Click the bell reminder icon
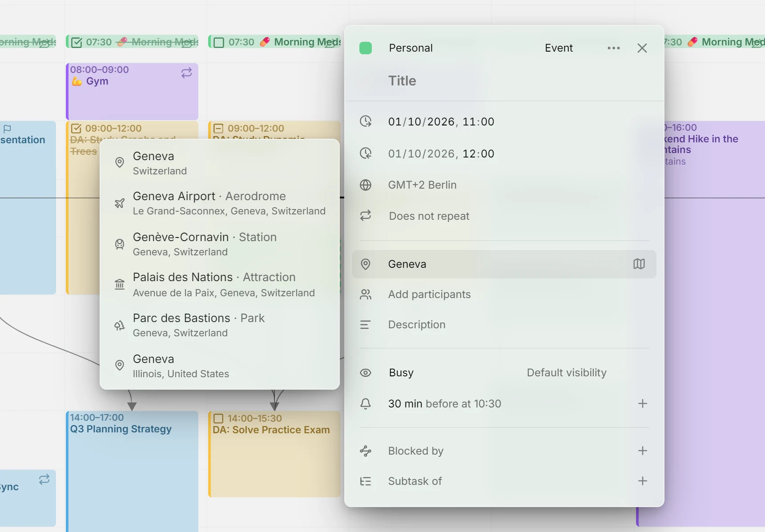Image resolution: width=765 pixels, height=532 pixels. [366, 403]
